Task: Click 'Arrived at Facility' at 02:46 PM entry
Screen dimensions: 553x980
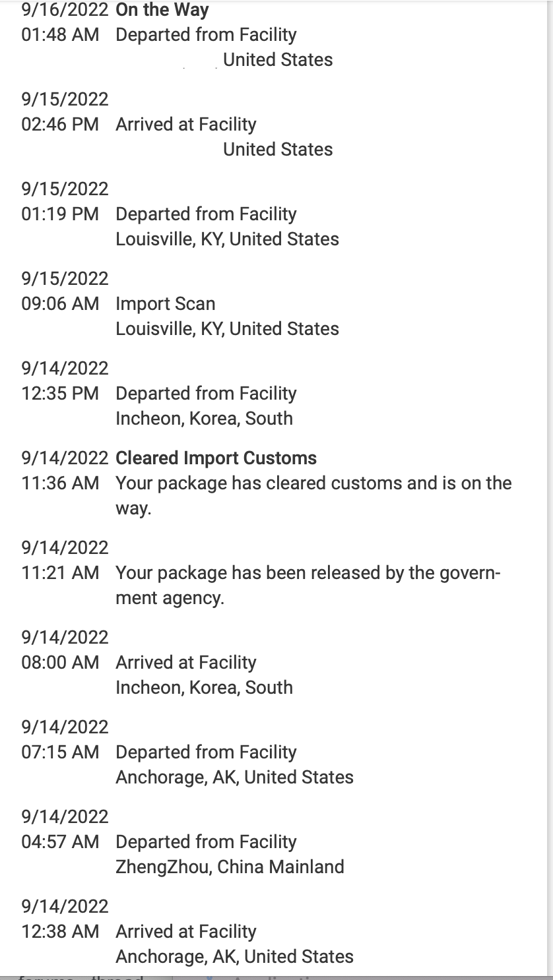Action: pyautogui.click(x=185, y=125)
